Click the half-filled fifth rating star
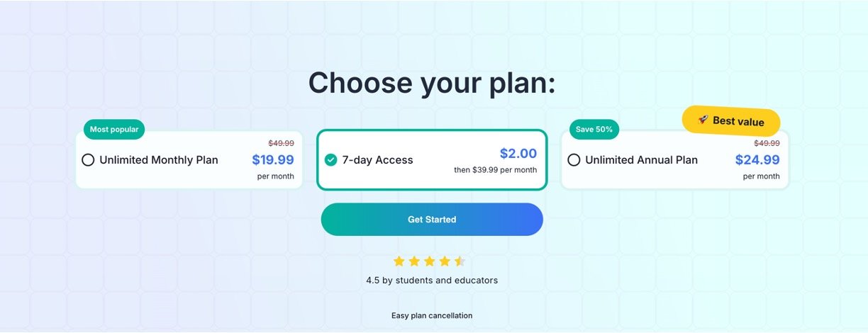This screenshot has height=333, width=868. [x=460, y=261]
